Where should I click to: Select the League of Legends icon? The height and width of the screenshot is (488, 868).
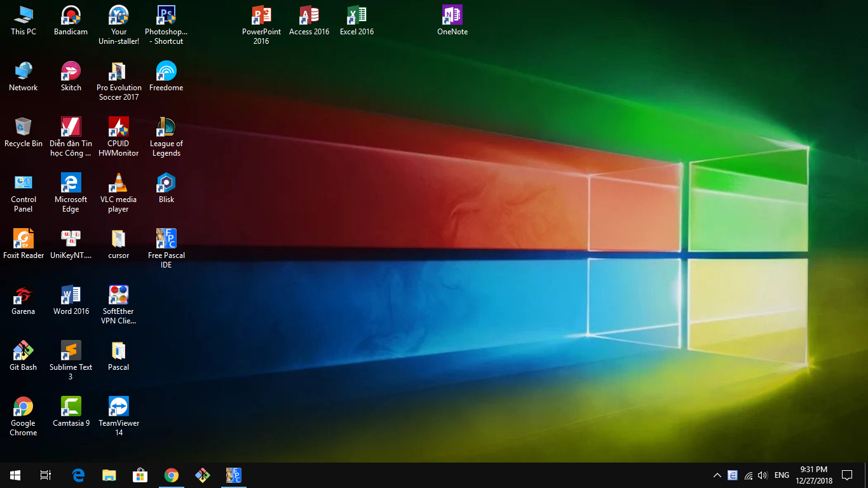click(x=166, y=137)
